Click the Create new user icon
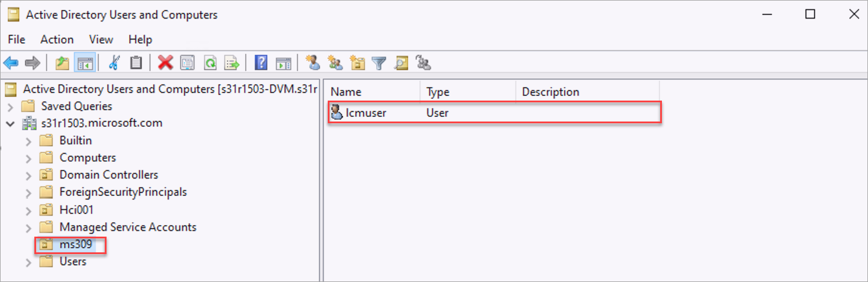The height and width of the screenshot is (282, 868). 313,63
